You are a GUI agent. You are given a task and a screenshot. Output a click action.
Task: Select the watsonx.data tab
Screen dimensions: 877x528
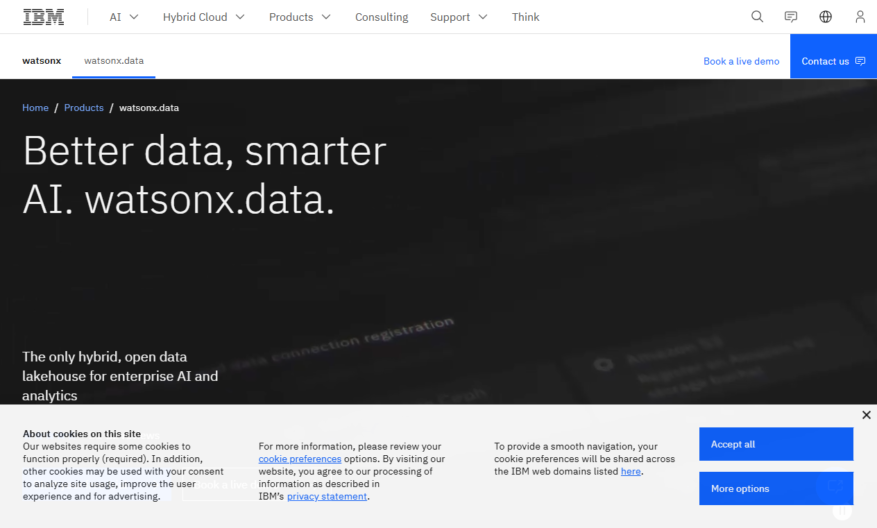pyautogui.click(x=114, y=60)
